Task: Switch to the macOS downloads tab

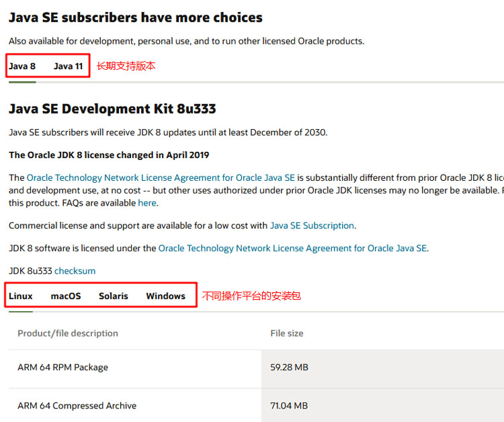Action: tap(66, 296)
